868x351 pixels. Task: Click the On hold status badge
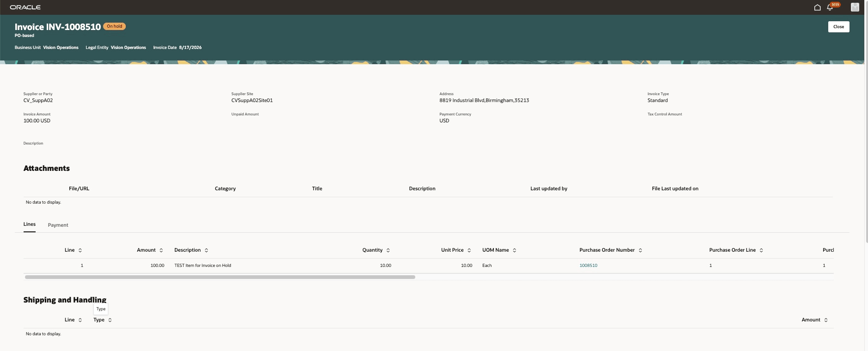point(114,26)
